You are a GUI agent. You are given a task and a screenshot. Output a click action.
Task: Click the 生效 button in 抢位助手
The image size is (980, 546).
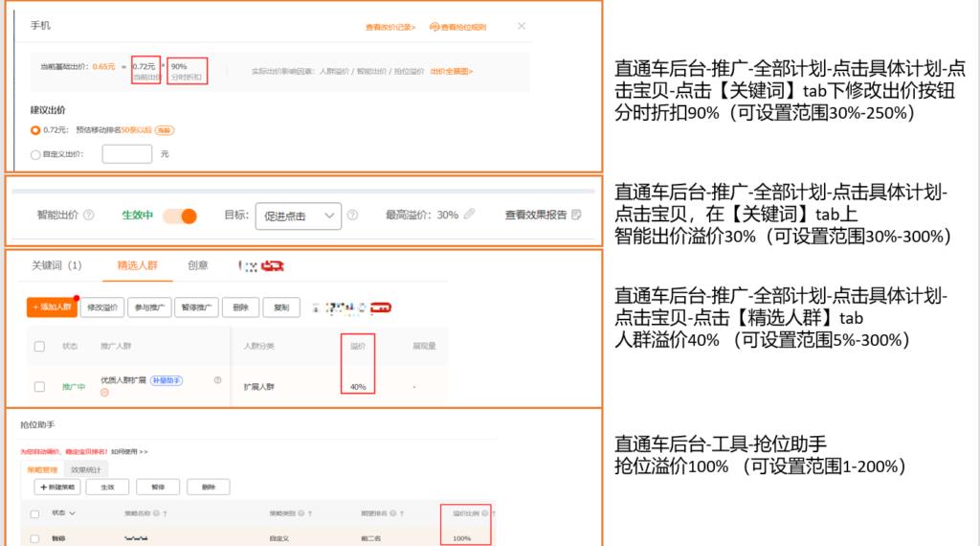coord(107,487)
